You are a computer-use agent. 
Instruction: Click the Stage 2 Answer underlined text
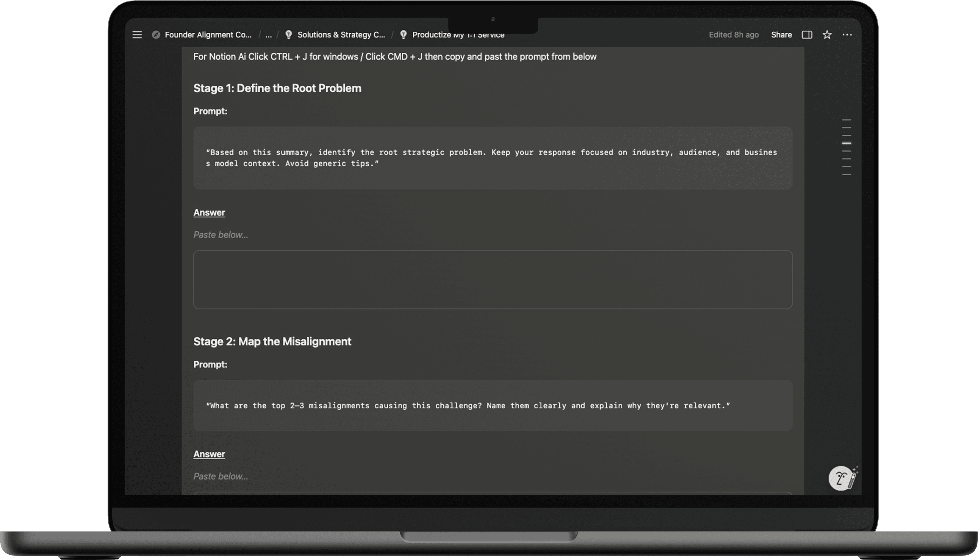(x=209, y=454)
